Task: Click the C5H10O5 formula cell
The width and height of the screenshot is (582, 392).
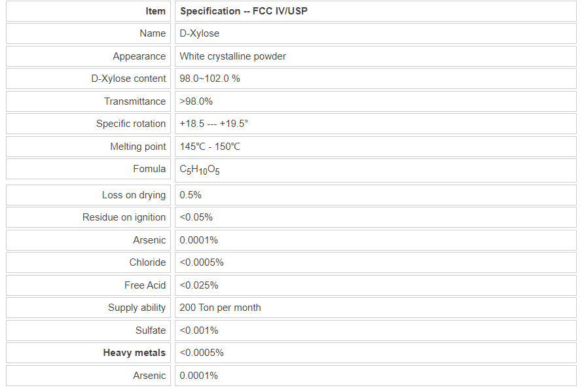Action: coord(200,169)
